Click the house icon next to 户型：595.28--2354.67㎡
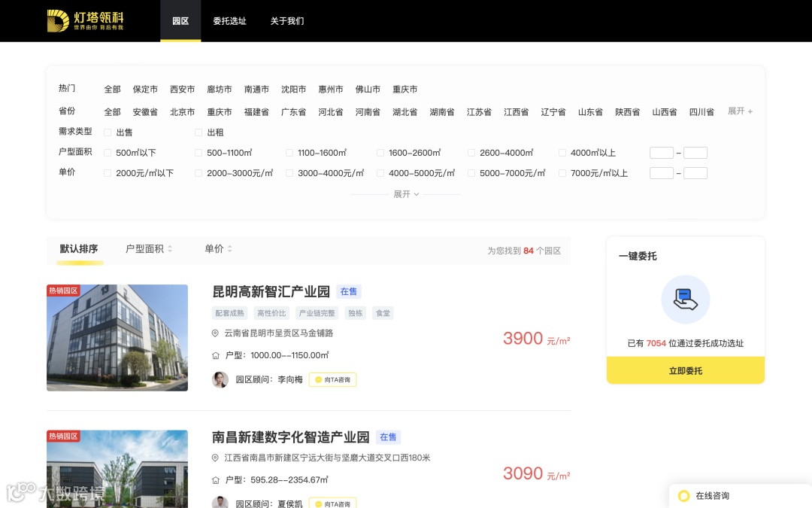Viewport: 812px width, 508px height. pos(216,480)
